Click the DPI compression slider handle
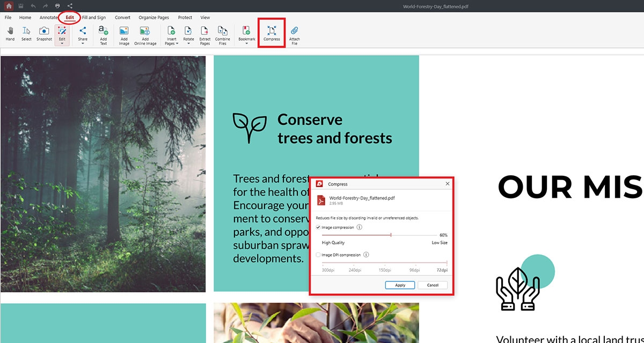This screenshot has height=343, width=644. 447,263
